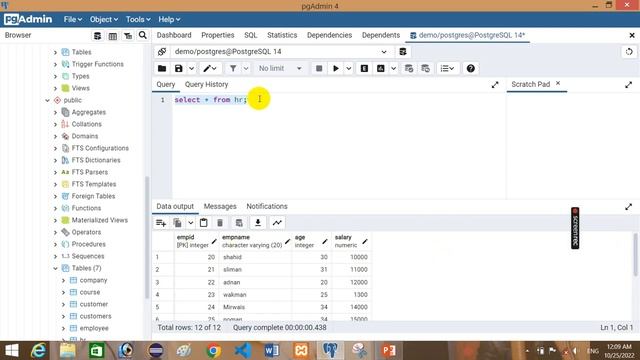
Task: Click the Filter rows funnel icon
Action: click(x=233, y=69)
